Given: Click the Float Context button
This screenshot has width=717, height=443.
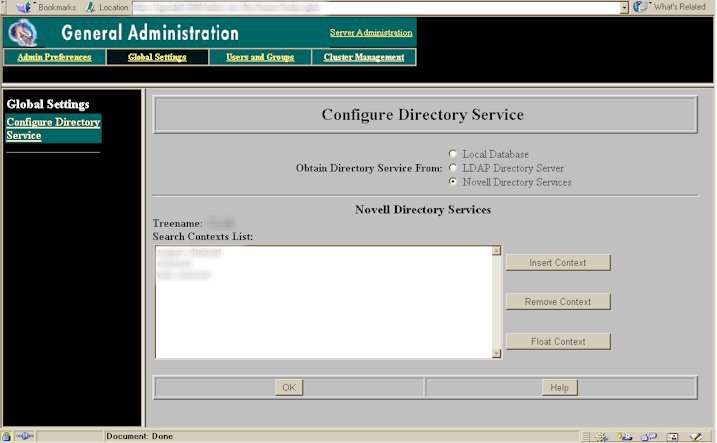Looking at the screenshot, I should (558, 342).
